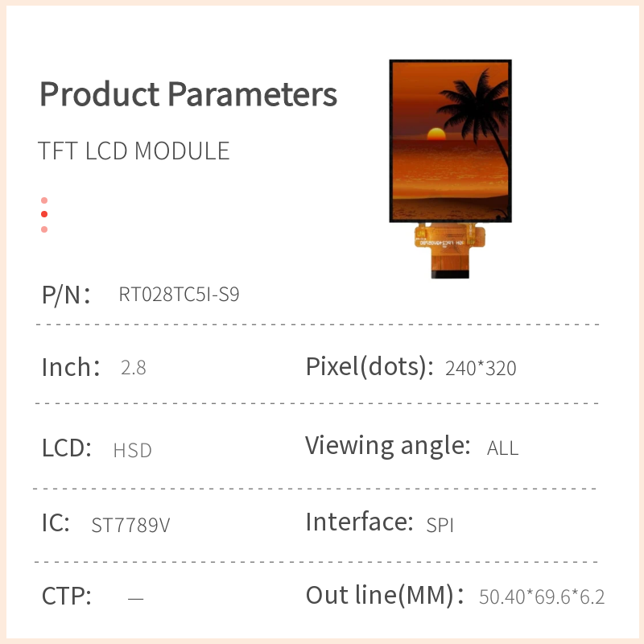Click the Inch value 2.8

point(133,369)
